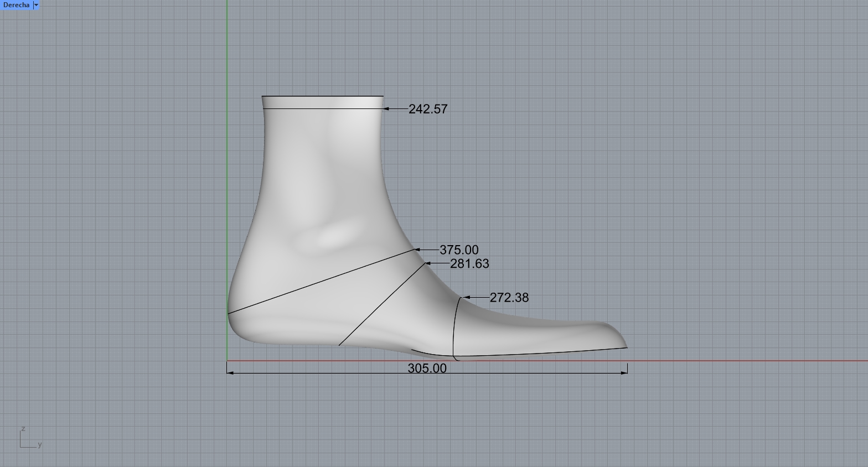Select the 272.38 dimension text
Viewport: 868px width, 467px height.
click(509, 298)
